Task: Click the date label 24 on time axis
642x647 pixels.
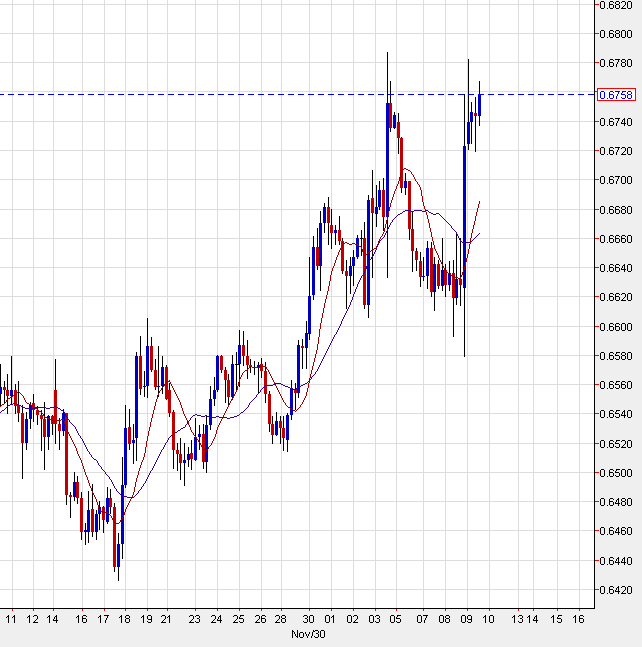Action: coord(216,619)
